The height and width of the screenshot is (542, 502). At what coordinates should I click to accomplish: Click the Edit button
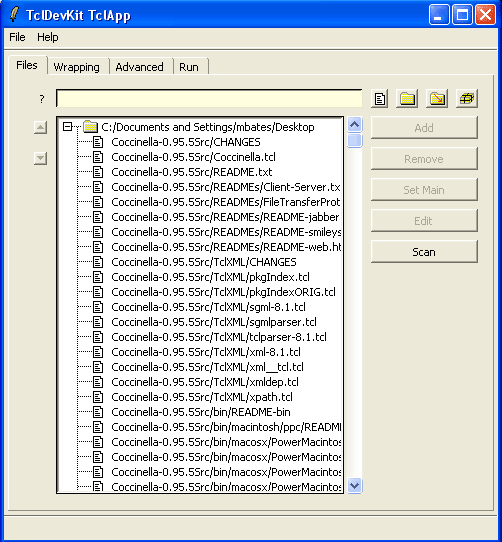(x=424, y=221)
